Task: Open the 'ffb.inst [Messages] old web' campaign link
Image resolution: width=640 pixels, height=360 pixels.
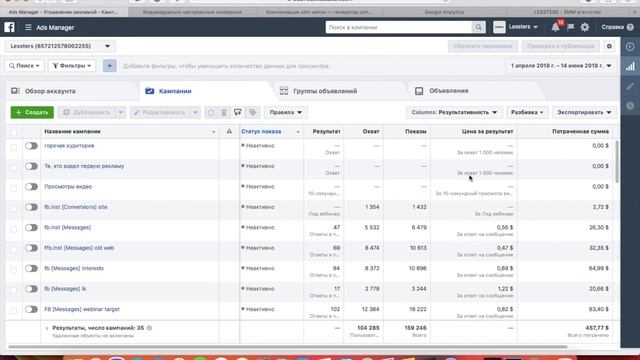Action: point(79,248)
